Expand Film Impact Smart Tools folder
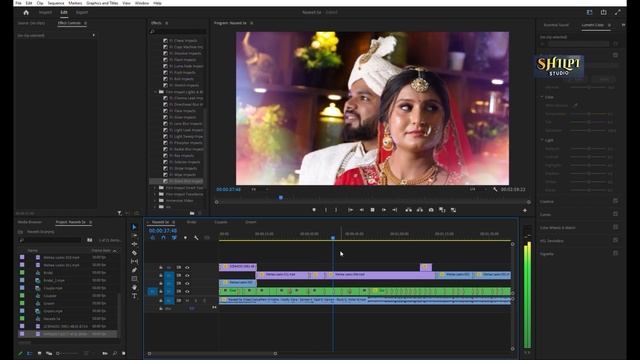Image resolution: width=640 pixels, height=360 pixels. pyautogui.click(x=156, y=188)
